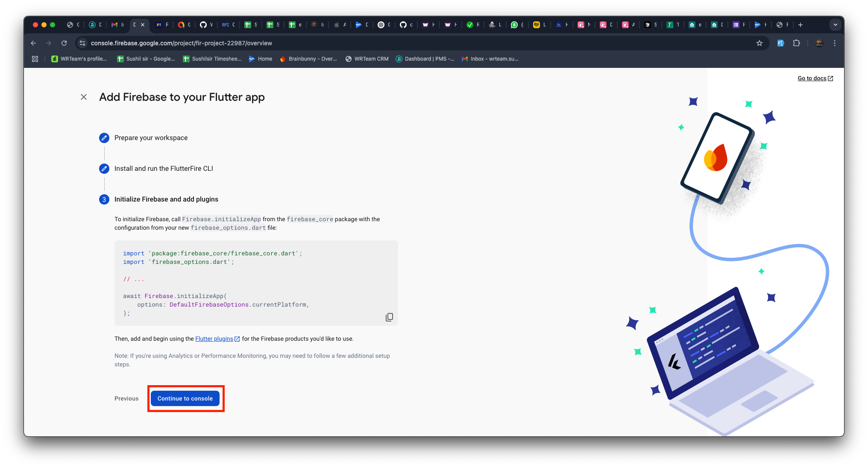The width and height of the screenshot is (868, 468).
Task: Open the tab overflow chevron at top right
Action: coord(836,24)
